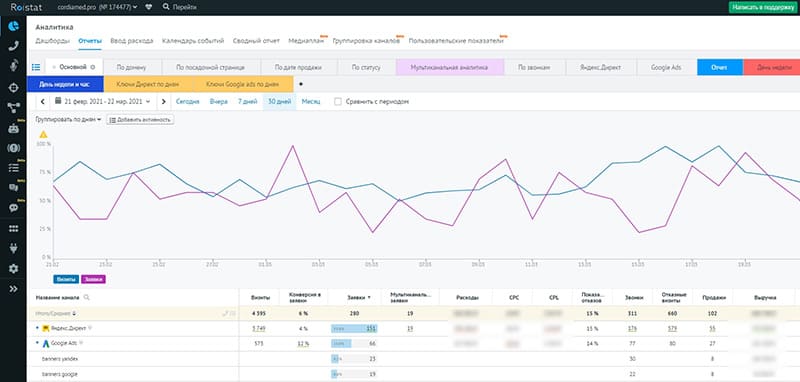Select the Яндекс.Директ report tab
The width and height of the screenshot is (800, 382).
pyautogui.click(x=600, y=67)
